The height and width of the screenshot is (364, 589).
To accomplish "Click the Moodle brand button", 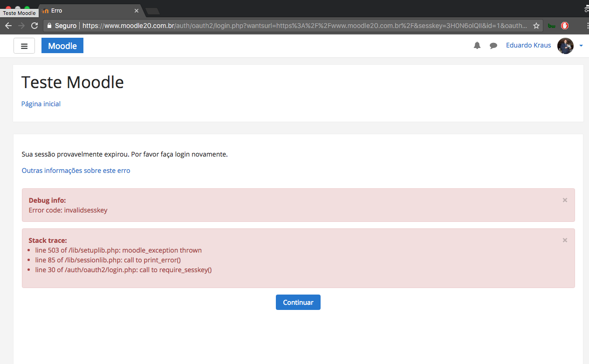I will coord(62,46).
